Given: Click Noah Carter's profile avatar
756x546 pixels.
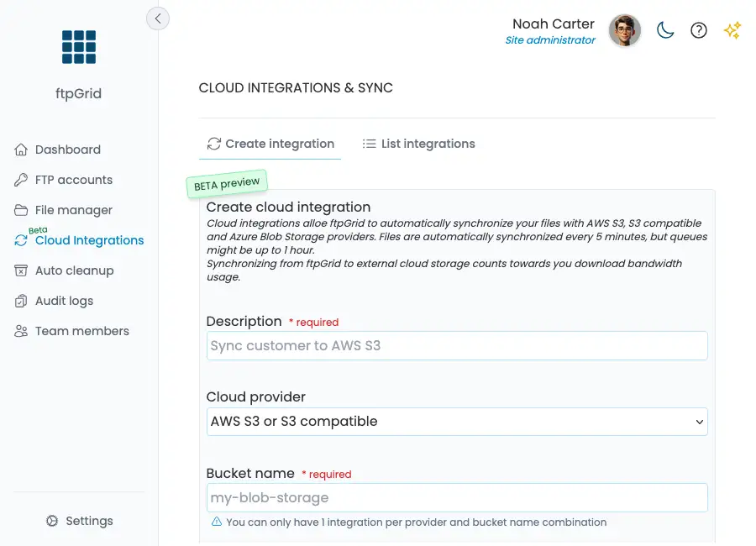Looking at the screenshot, I should (x=625, y=30).
